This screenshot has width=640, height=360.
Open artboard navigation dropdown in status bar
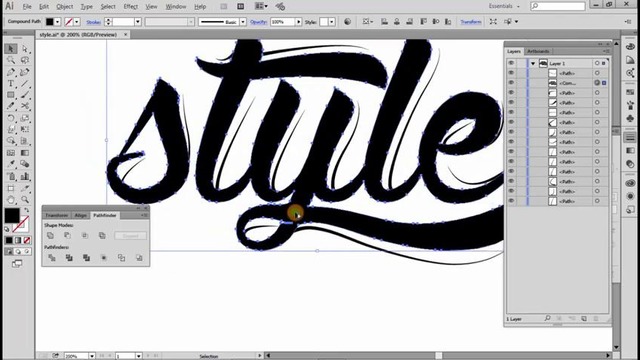[139, 356]
